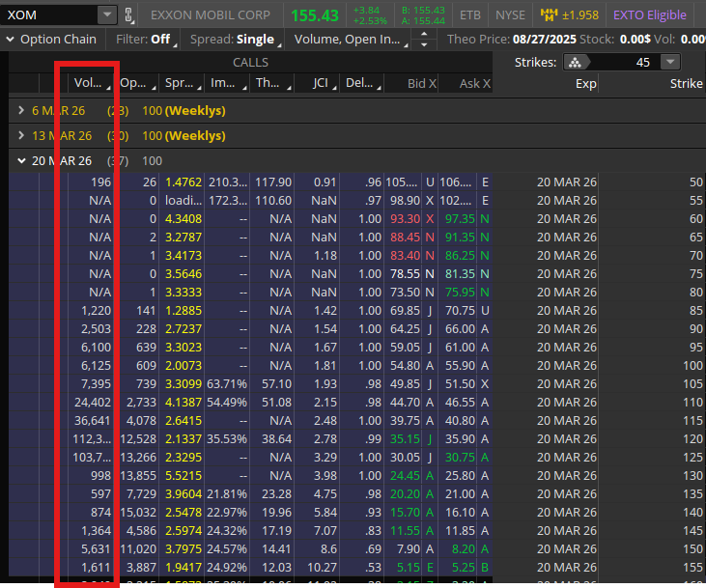Click the ask 86.25 for strike 70
Viewport: 706px width, 588px height.
[460, 256]
